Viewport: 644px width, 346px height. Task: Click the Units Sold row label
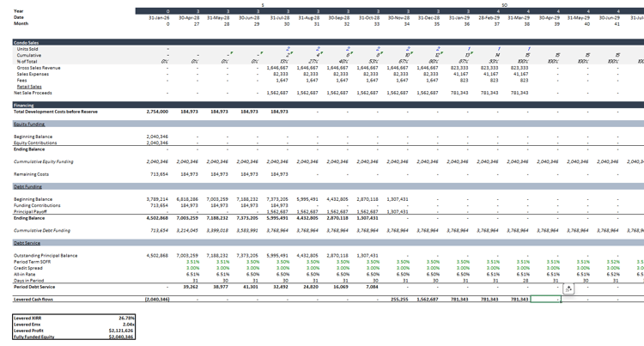[x=27, y=49]
